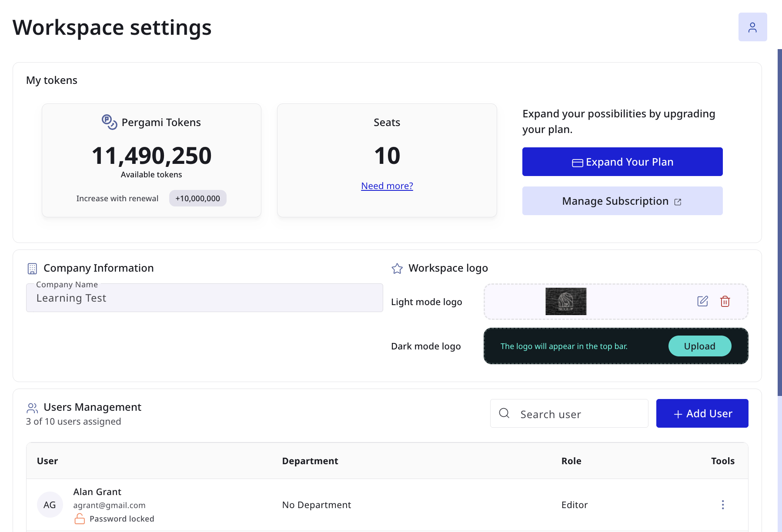The image size is (782, 532).
Task: Click the 3 of 10 users assigned text
Action: [74, 421]
